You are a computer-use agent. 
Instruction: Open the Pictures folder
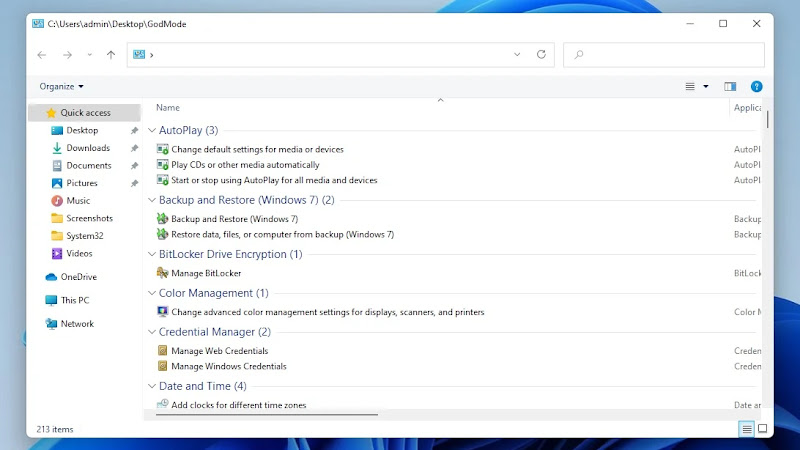81,183
